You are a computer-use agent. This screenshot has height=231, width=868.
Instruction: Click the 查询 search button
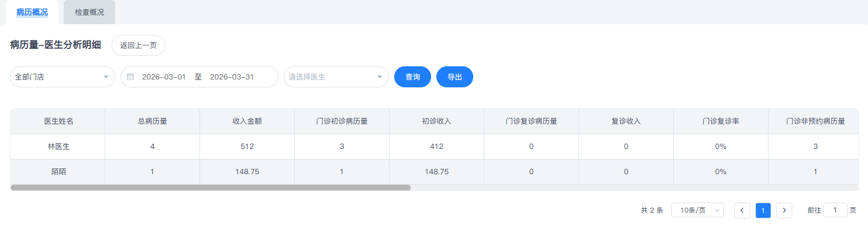pos(412,77)
